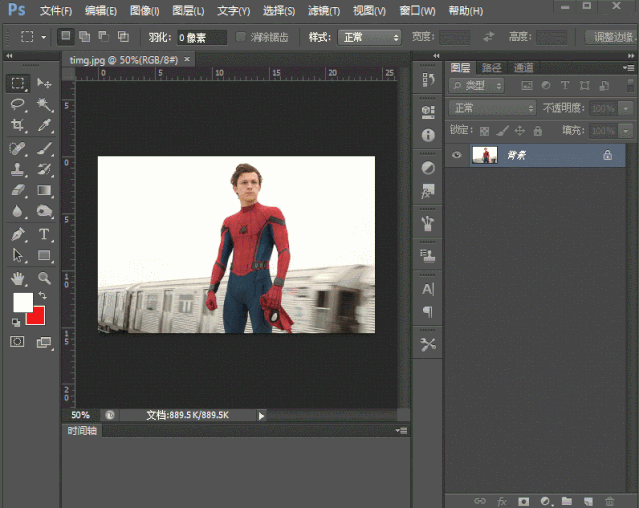This screenshot has height=508, width=639.
Task: Select the Pen tool
Action: [18, 234]
